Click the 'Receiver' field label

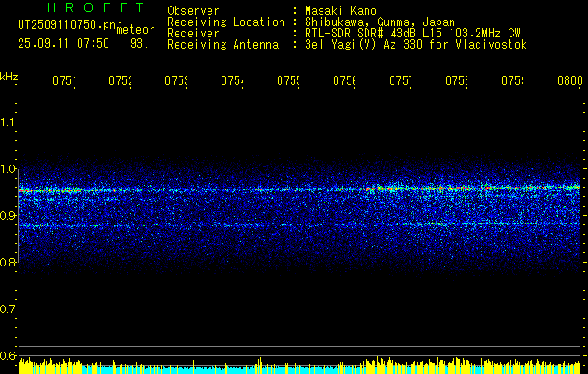click(194, 34)
